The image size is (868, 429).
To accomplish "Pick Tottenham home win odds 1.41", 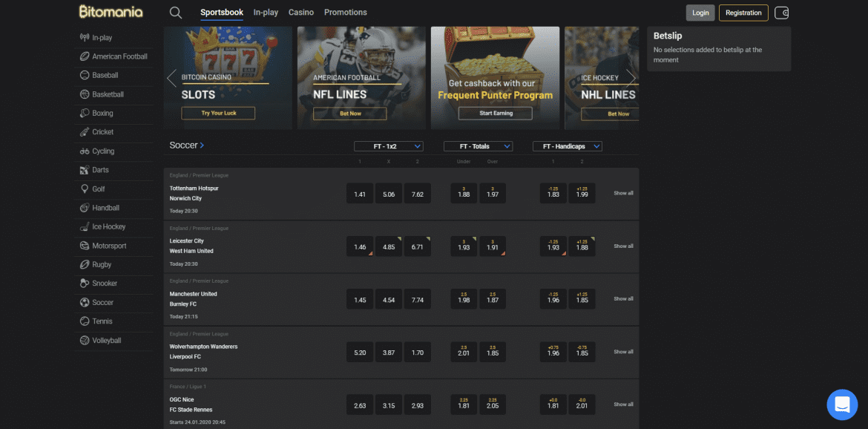I will point(360,194).
